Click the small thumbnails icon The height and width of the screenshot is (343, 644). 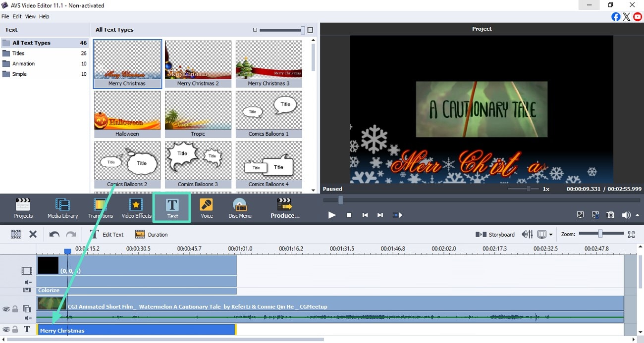(x=255, y=30)
